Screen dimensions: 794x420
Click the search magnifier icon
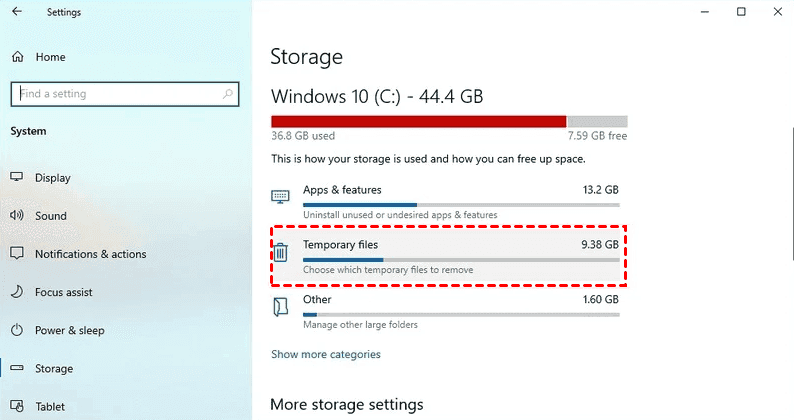[228, 94]
